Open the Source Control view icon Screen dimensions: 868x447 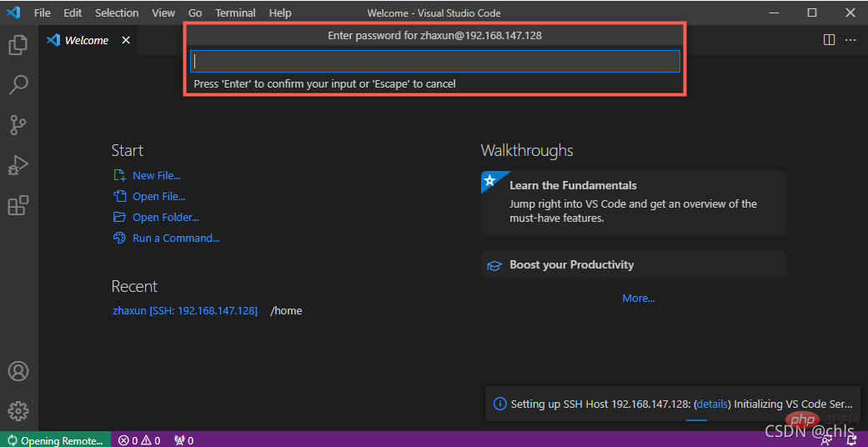click(x=18, y=125)
